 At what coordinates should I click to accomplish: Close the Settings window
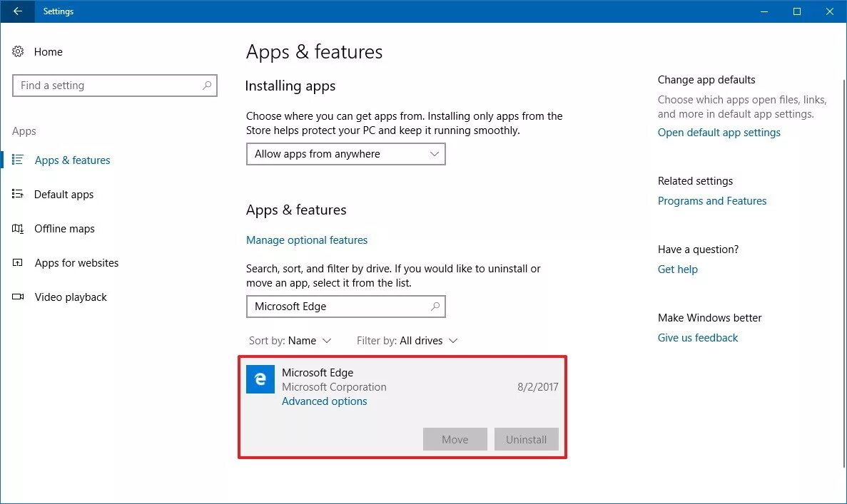(x=830, y=11)
